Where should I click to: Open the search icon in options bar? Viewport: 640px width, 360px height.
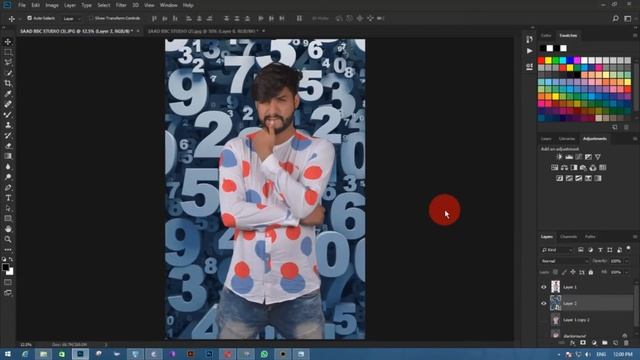click(615, 18)
